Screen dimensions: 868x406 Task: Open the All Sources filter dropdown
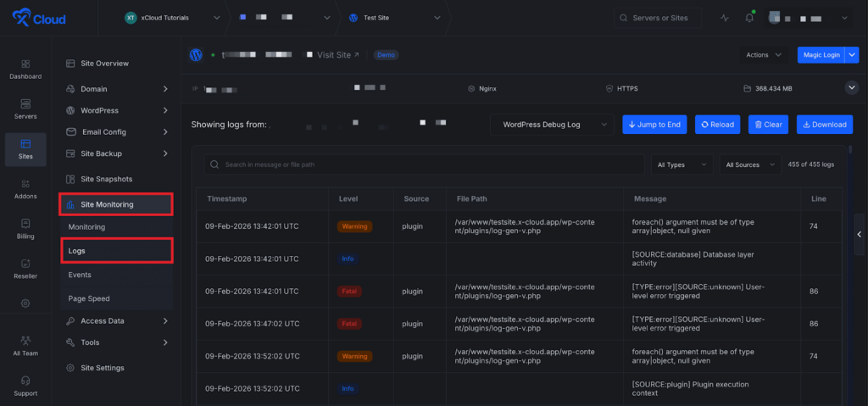[750, 164]
